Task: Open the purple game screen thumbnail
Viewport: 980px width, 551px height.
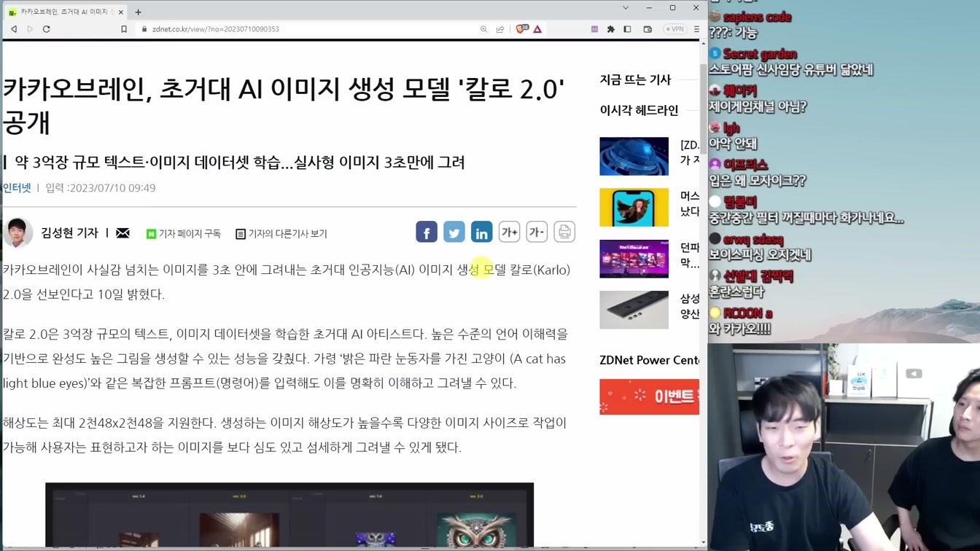Action: click(634, 259)
